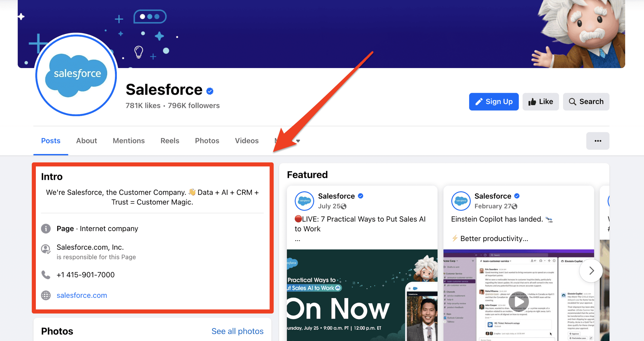Image resolution: width=644 pixels, height=341 pixels.
Task: Open the About tab
Action: 87,141
